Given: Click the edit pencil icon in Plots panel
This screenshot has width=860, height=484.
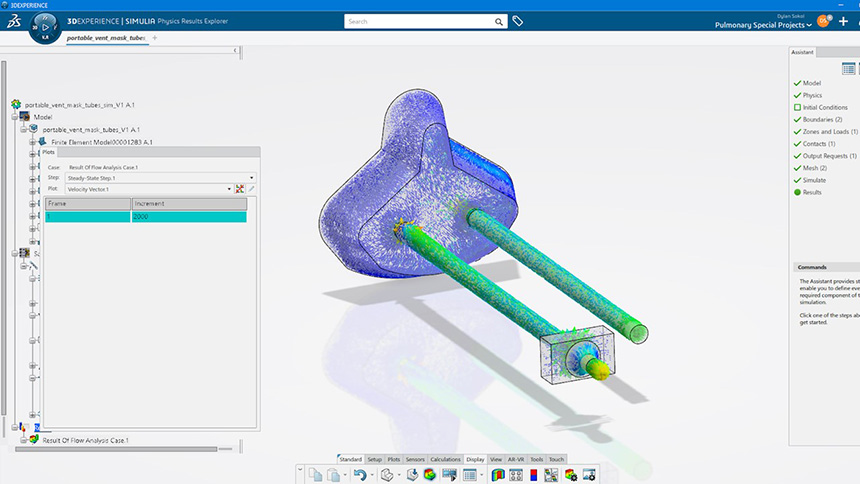Looking at the screenshot, I should [x=252, y=188].
